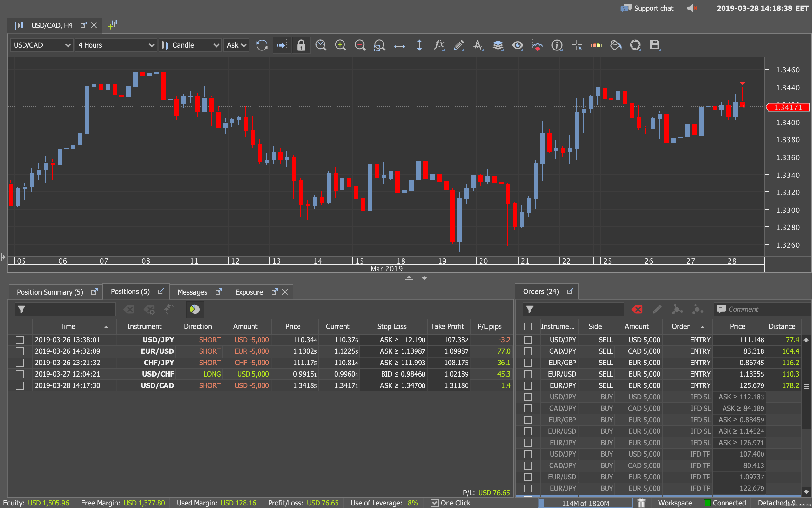Check the USD/CAD position row checkbox
The height and width of the screenshot is (508, 812).
coord(20,385)
